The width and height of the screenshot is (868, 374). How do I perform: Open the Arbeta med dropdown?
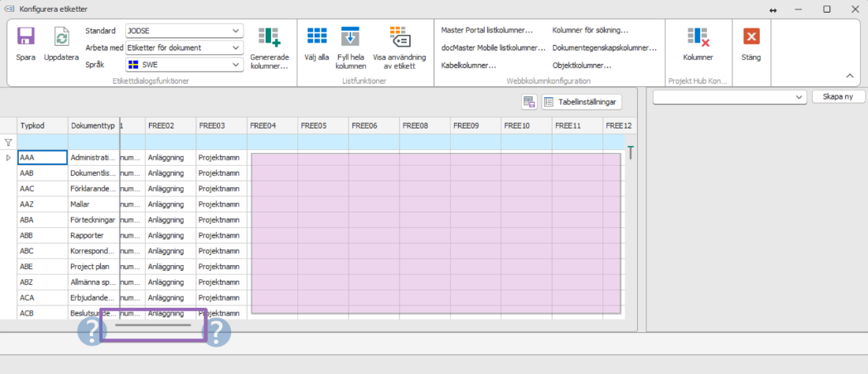(184, 47)
